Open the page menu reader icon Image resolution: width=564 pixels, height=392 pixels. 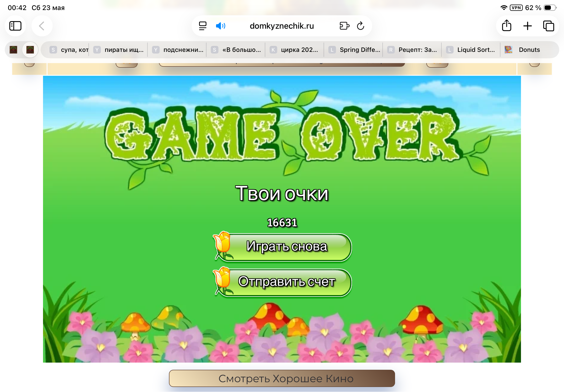203,26
